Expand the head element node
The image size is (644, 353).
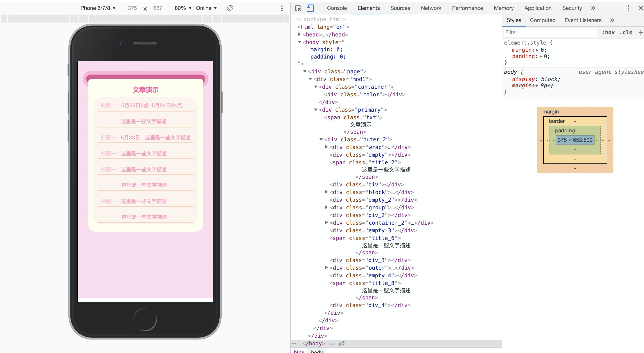tap(299, 34)
